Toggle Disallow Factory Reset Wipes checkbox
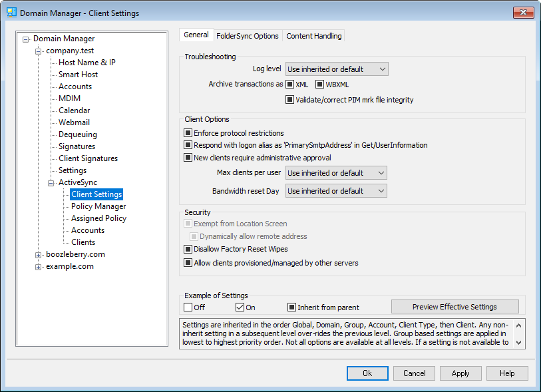 [x=188, y=249]
